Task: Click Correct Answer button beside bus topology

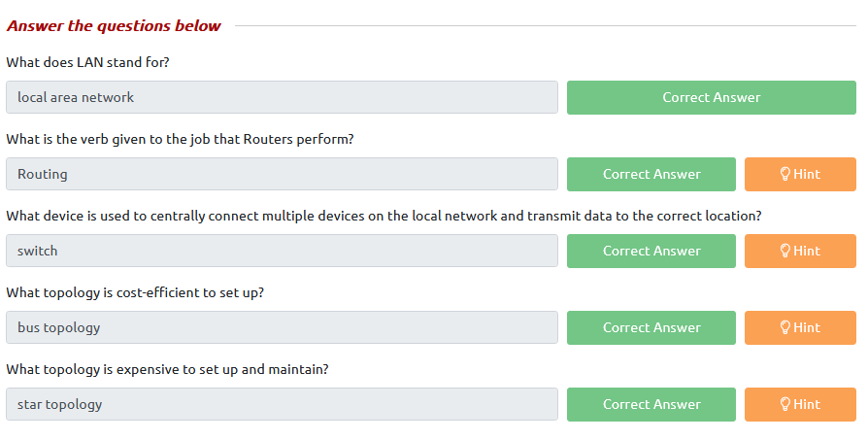Action: 651,327
